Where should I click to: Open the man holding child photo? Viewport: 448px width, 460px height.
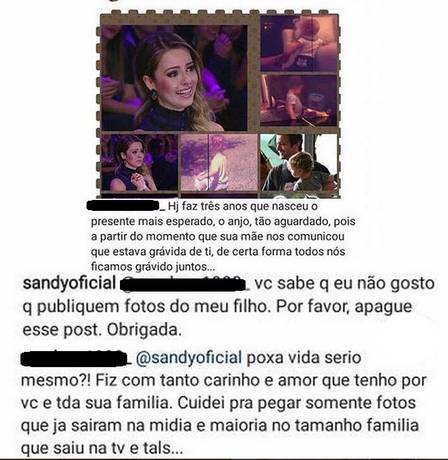[x=299, y=163]
